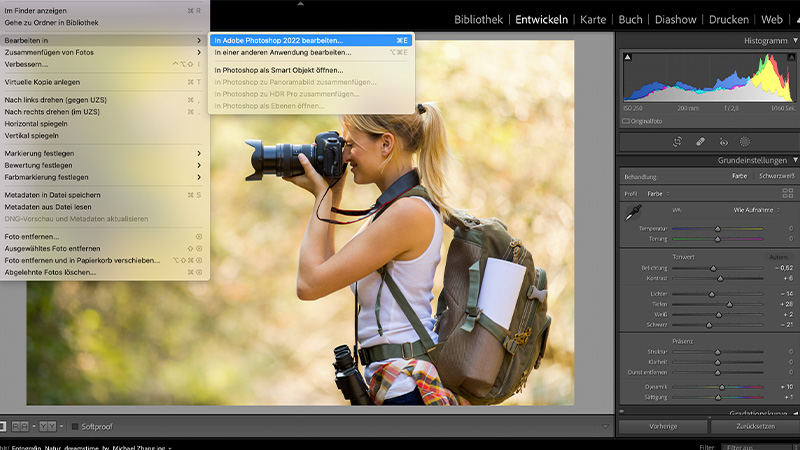Toggle the Originalfoto checkbox under histogram
This screenshot has width=800, height=450.
pyautogui.click(x=625, y=121)
